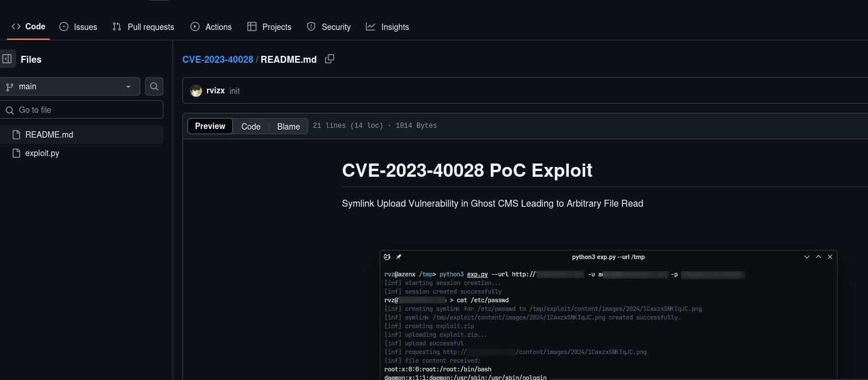Click the Symlink Upload Vulnerability description text

[x=492, y=203]
